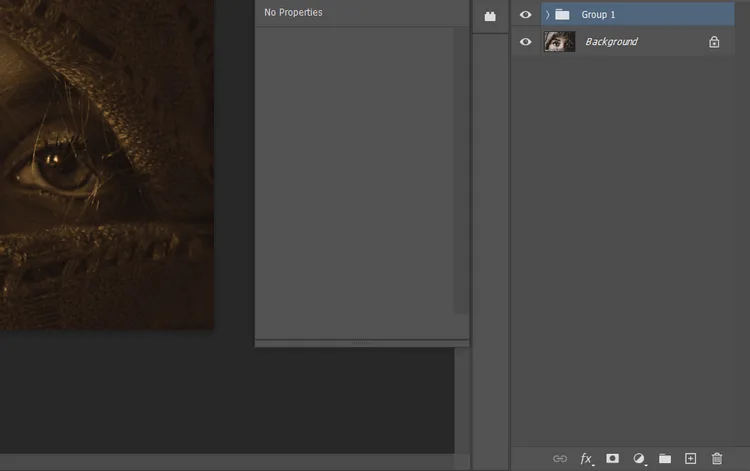This screenshot has height=471, width=750.
Task: Create new fill or adjustment layer
Action: [639, 458]
